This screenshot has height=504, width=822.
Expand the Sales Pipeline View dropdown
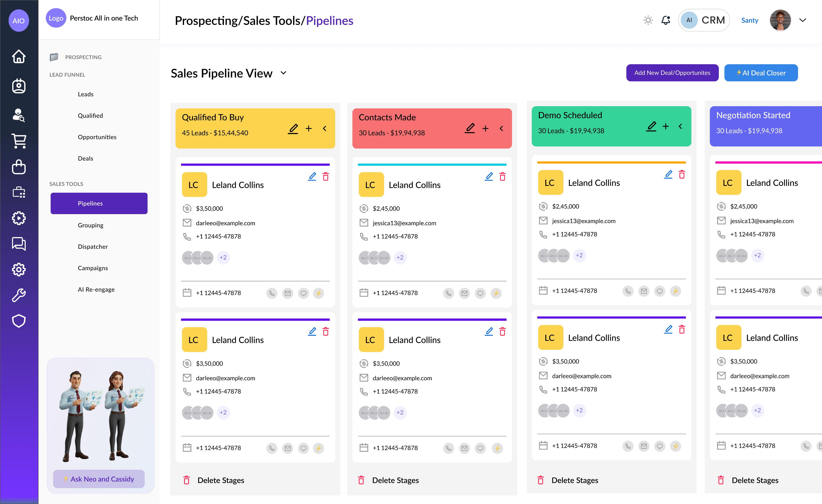[x=284, y=73]
